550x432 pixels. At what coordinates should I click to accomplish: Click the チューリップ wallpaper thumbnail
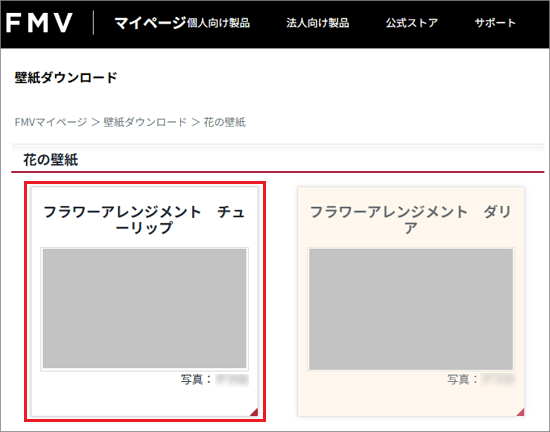[145, 309]
